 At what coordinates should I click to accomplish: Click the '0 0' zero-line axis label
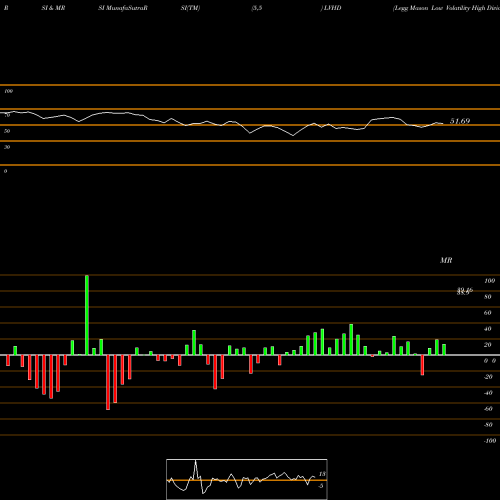point(490,361)
